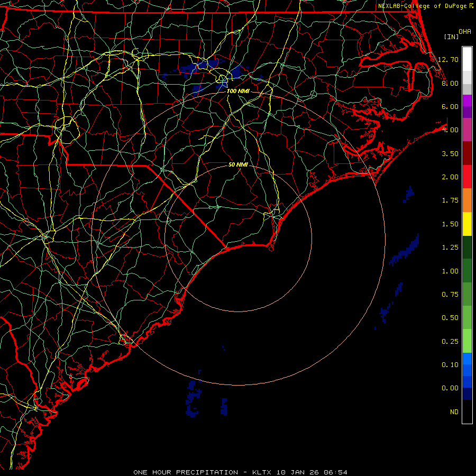Pick the lightest green swatch beside 0.25

tap(467, 341)
